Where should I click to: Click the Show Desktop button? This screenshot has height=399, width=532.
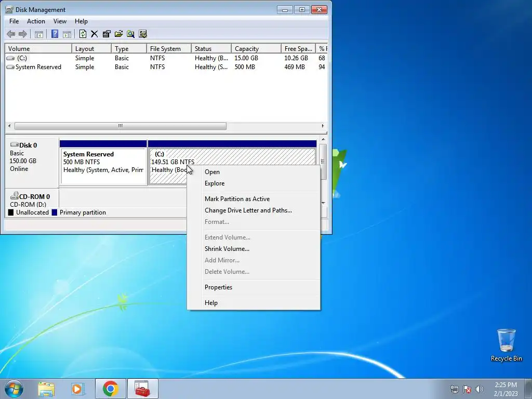[528, 389]
